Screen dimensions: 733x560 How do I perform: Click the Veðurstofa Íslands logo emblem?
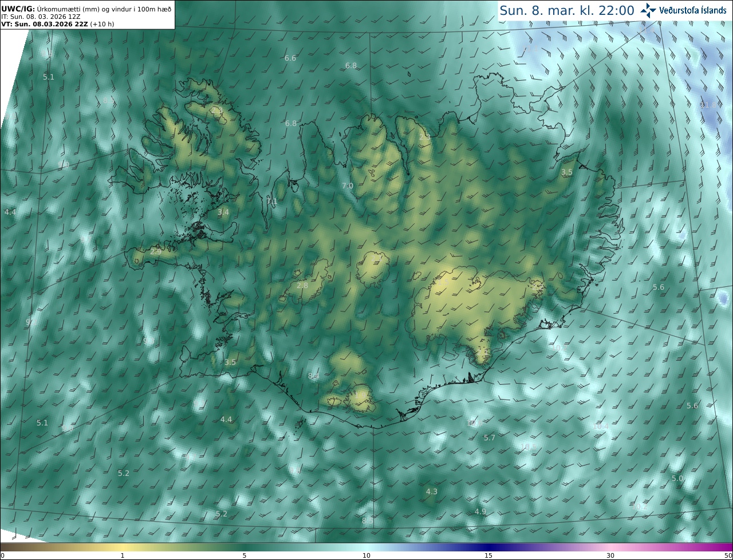pos(648,10)
